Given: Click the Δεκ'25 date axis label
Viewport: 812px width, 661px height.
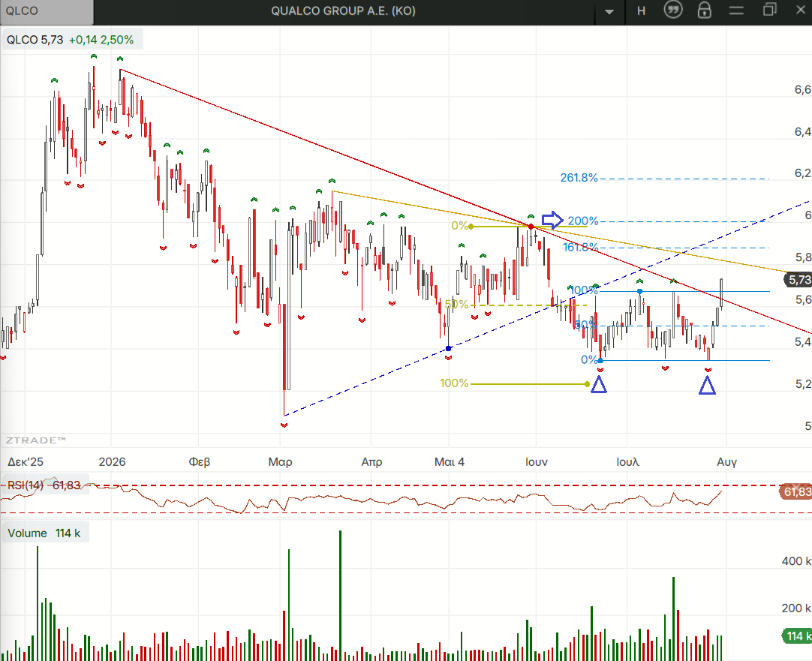Looking at the screenshot, I should point(26,461).
